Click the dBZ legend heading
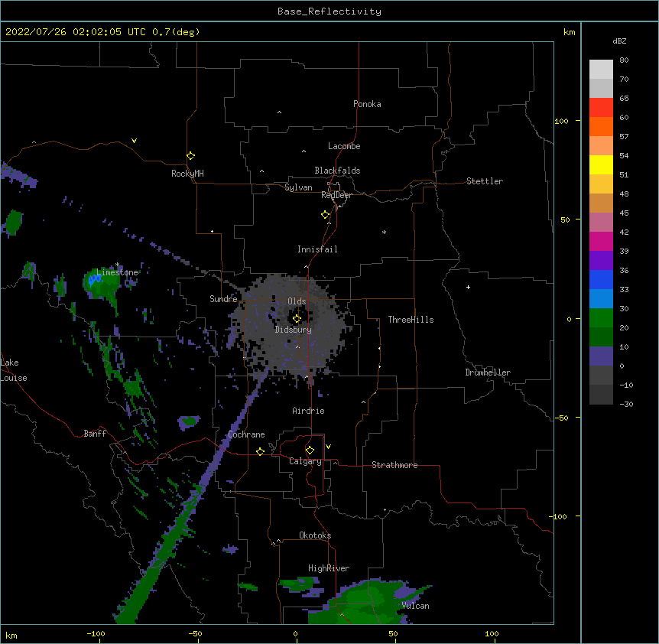This screenshot has height=644, width=659. [619, 41]
